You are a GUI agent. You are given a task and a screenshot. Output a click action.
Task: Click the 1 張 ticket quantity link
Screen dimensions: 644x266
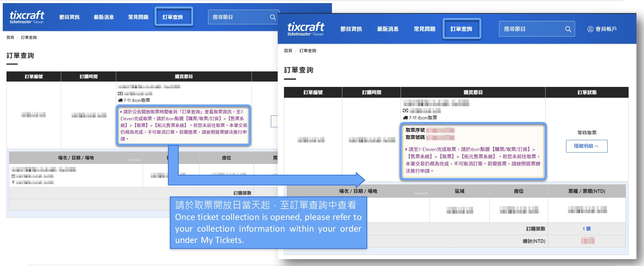tap(586, 229)
